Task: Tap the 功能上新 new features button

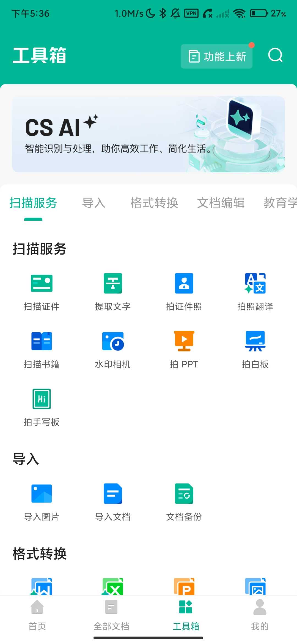Action: pos(216,56)
